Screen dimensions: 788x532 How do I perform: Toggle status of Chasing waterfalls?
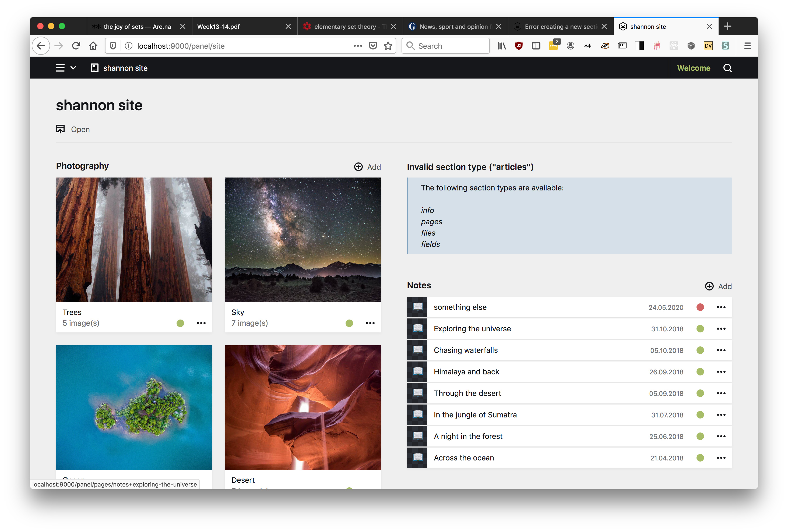pos(700,350)
